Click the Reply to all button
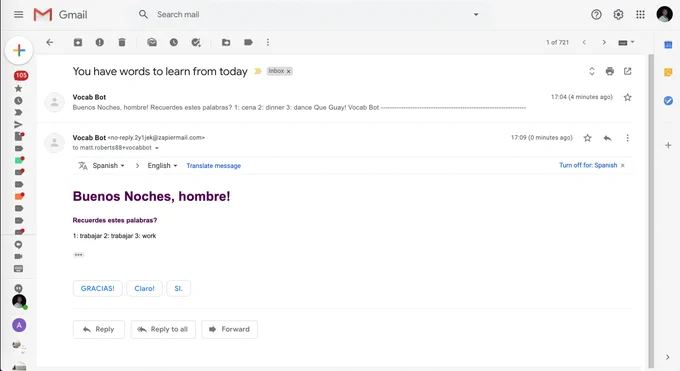680x371 pixels. 163,329
